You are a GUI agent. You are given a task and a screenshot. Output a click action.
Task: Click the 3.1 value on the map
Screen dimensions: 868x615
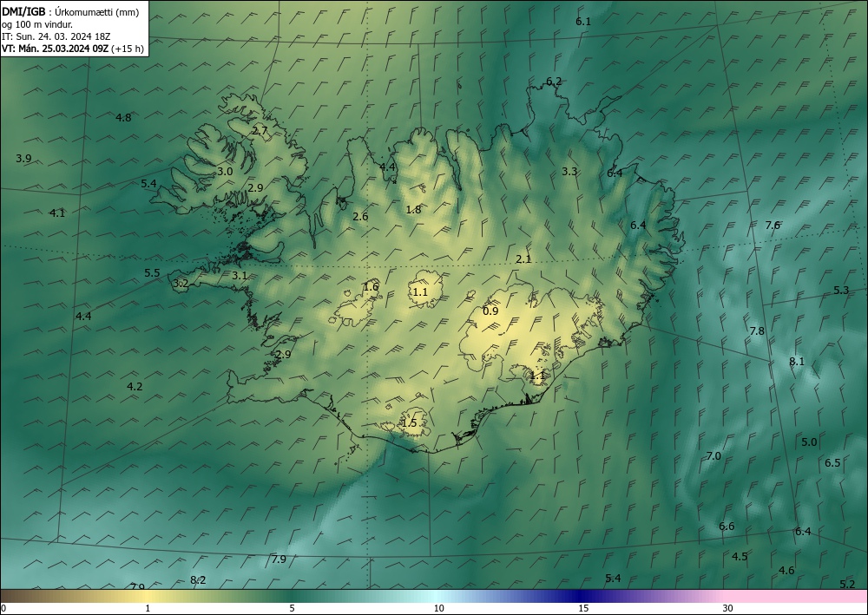(x=240, y=276)
